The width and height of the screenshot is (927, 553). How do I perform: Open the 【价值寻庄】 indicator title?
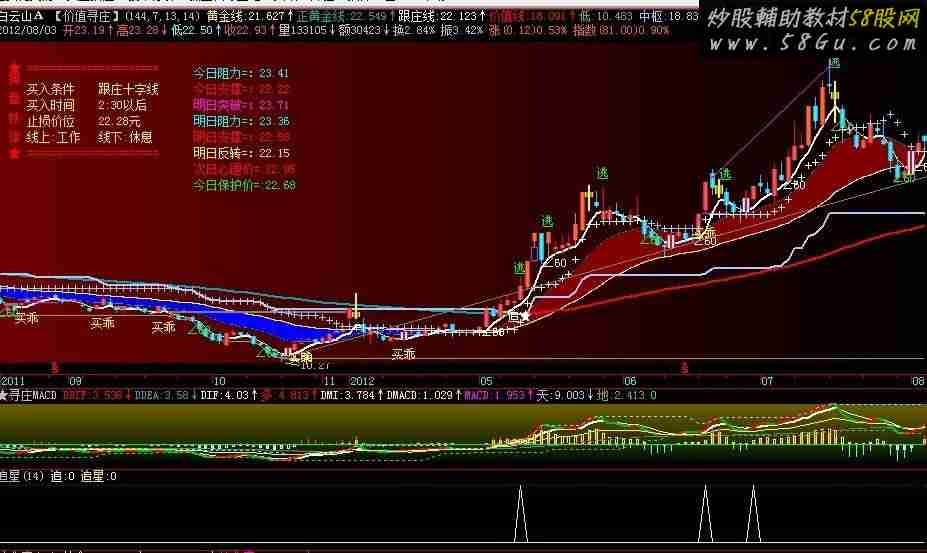pos(86,15)
